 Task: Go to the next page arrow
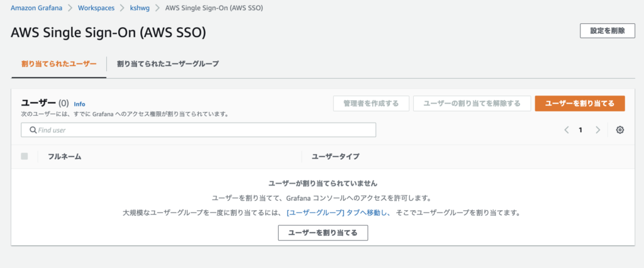(597, 130)
